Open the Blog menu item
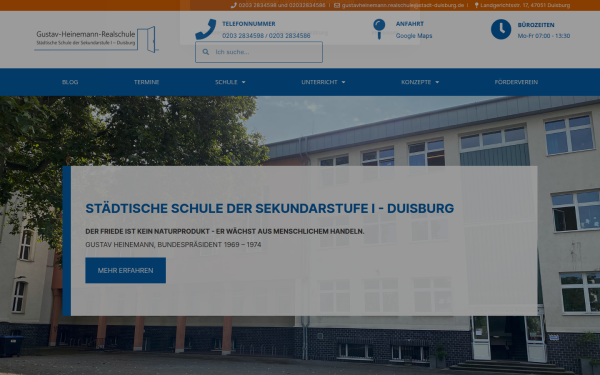This screenshot has width=600, height=375. 70,82
